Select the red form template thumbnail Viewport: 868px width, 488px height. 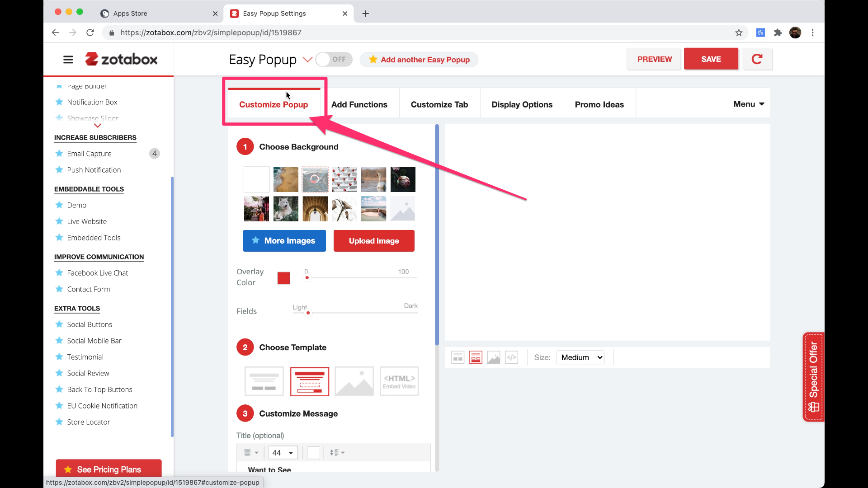point(310,381)
